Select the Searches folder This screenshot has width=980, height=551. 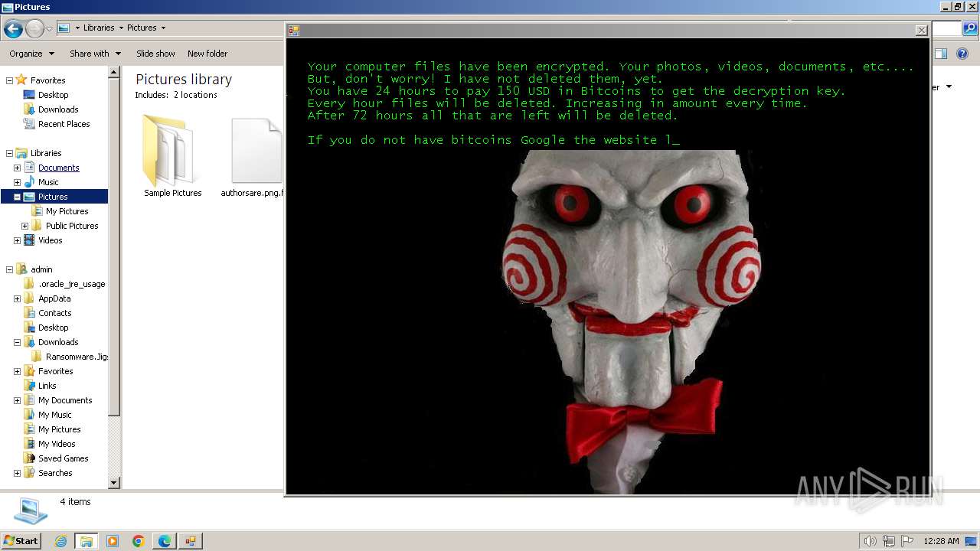click(x=55, y=473)
